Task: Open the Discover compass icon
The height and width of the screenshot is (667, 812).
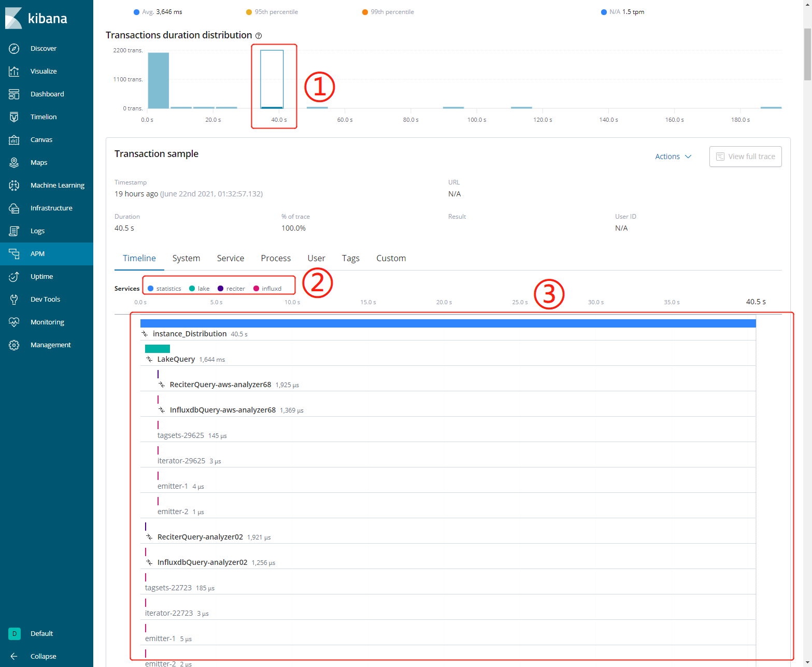Action: 14,49
